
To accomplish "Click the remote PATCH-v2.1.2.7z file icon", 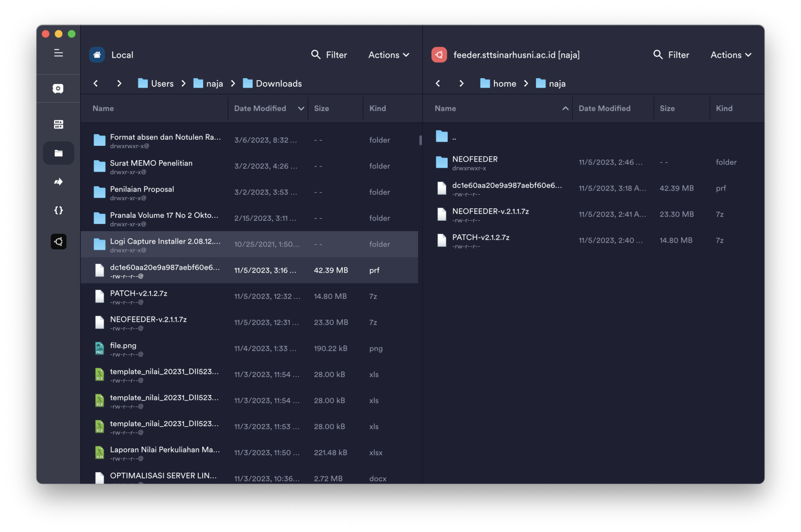I will [x=442, y=241].
